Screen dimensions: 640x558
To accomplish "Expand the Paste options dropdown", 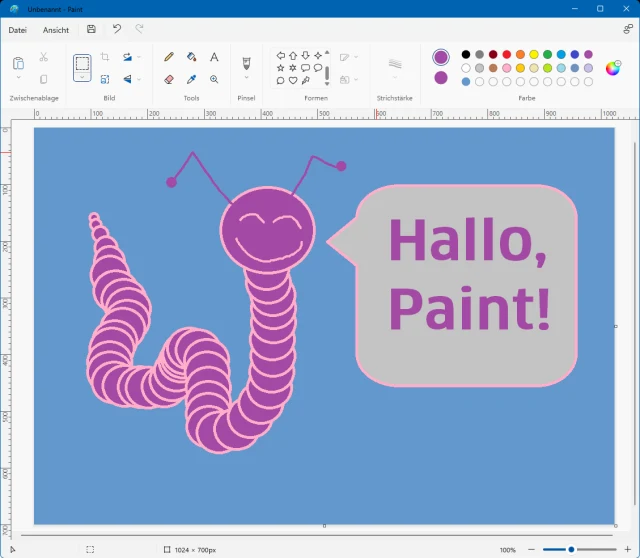I will [x=18, y=77].
